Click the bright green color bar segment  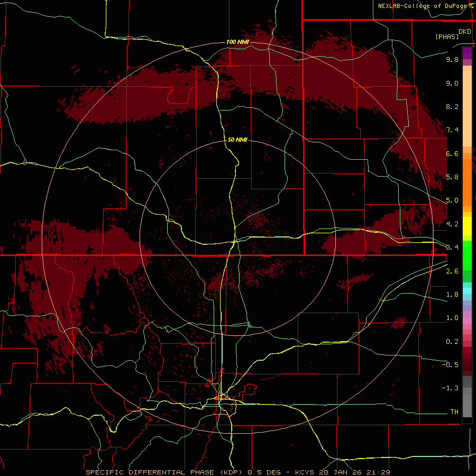(x=467, y=255)
